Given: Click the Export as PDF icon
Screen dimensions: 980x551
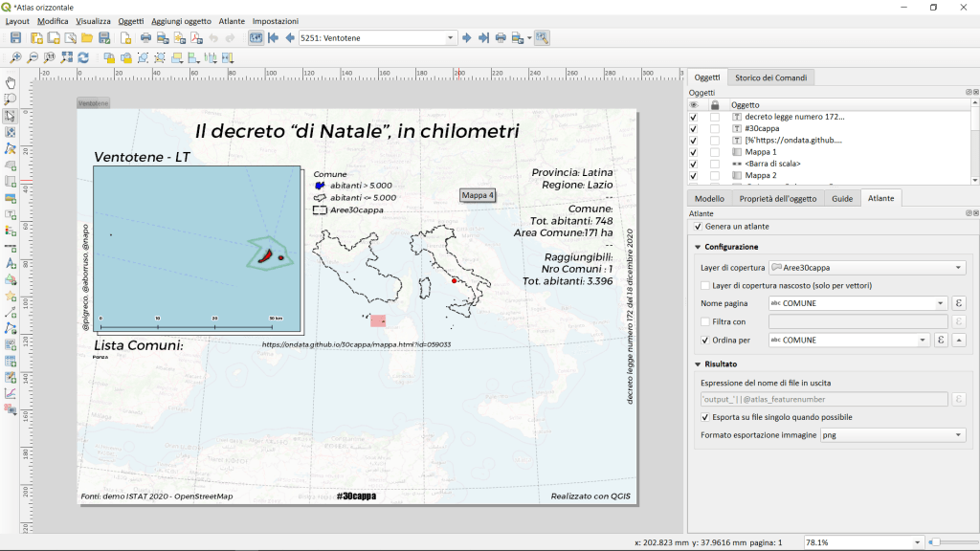Looking at the screenshot, I should [x=195, y=38].
